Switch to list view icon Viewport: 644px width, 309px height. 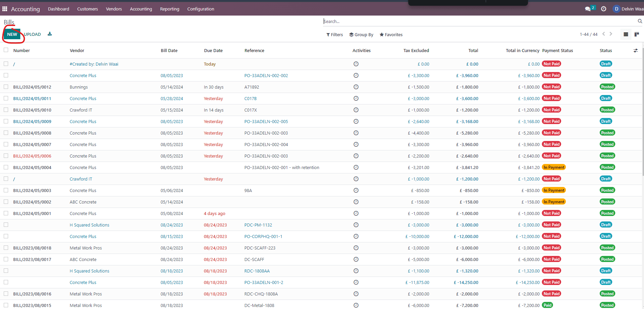626,34
